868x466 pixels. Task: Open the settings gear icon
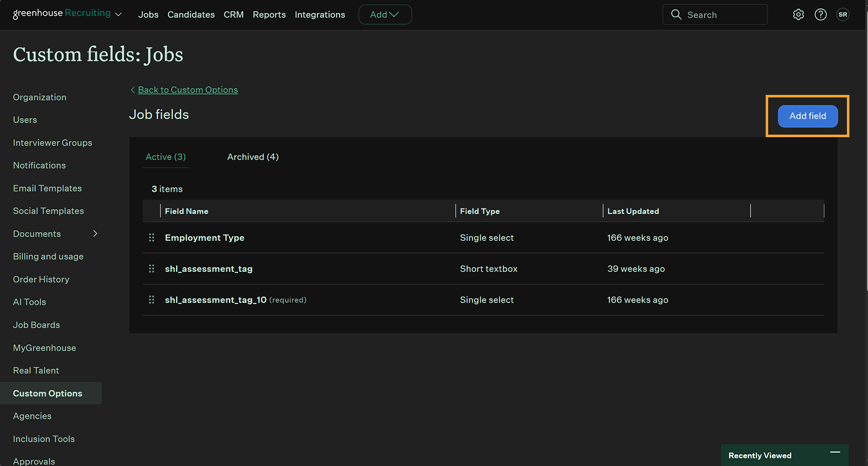pyautogui.click(x=799, y=14)
